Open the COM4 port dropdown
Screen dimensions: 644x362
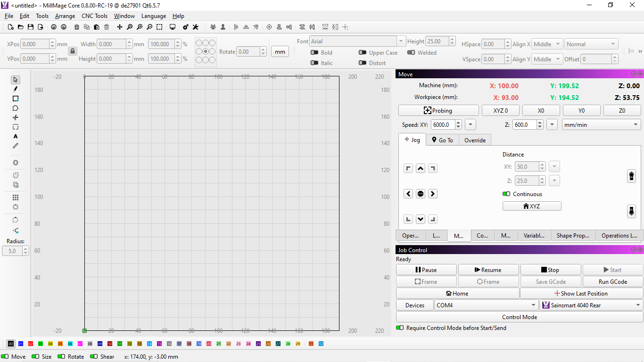[486, 305]
